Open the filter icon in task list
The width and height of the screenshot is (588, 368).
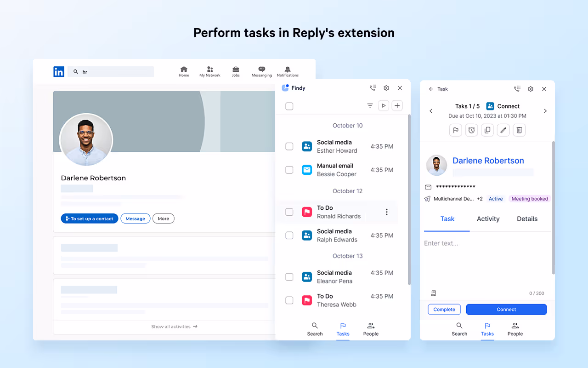pyautogui.click(x=370, y=106)
